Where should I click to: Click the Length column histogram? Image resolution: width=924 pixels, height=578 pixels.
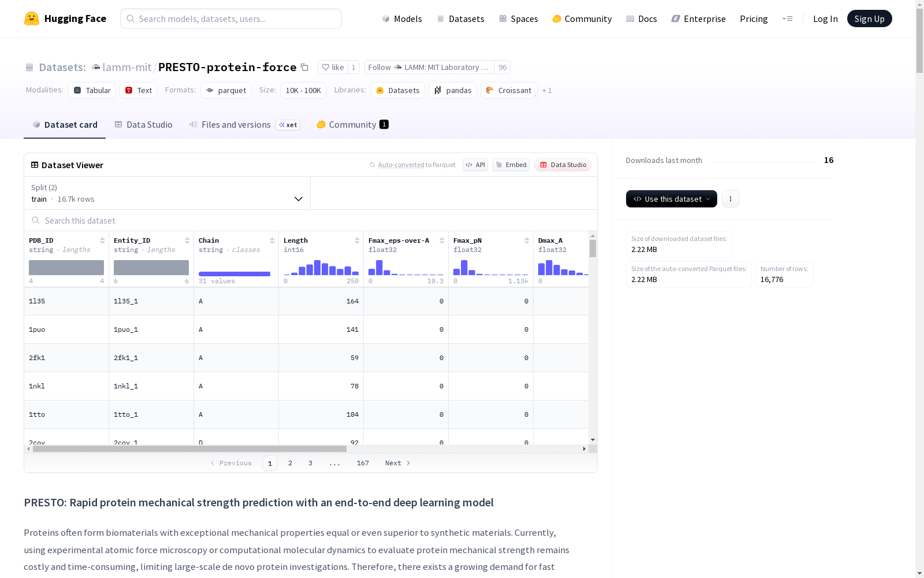[321, 267]
